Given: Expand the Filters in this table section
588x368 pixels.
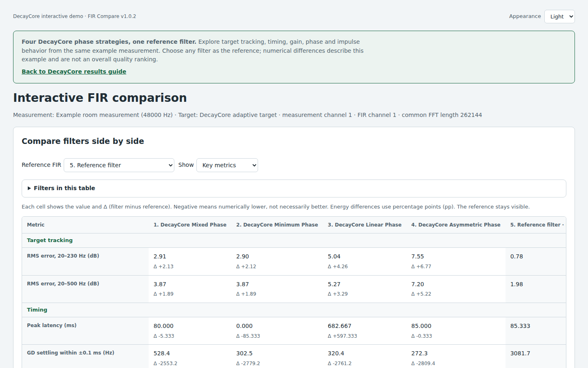Looking at the screenshot, I should click(x=294, y=188).
